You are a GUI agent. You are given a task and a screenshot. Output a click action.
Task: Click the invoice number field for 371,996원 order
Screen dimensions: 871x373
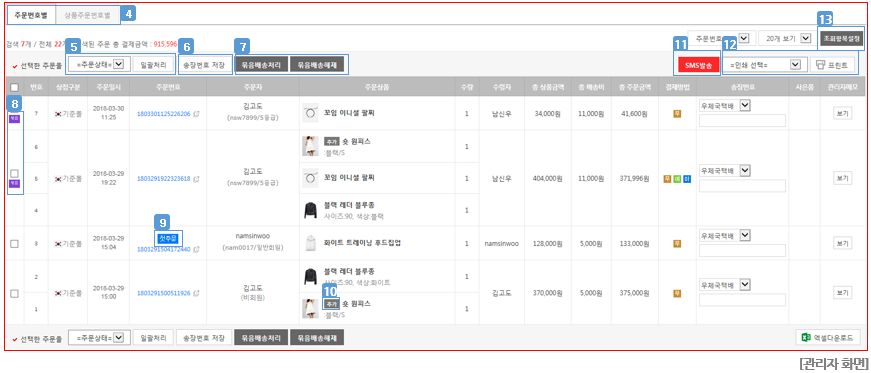tap(743, 186)
